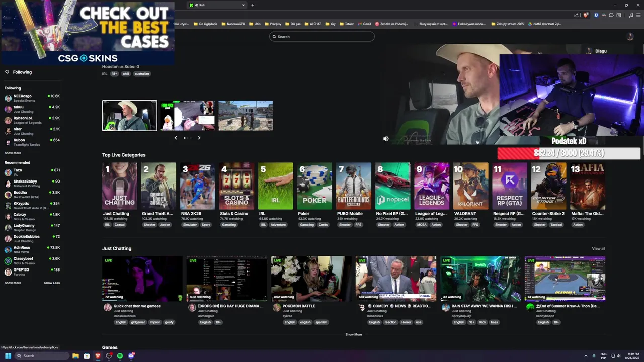Open the profile avatar at top right of Kick

point(630,37)
